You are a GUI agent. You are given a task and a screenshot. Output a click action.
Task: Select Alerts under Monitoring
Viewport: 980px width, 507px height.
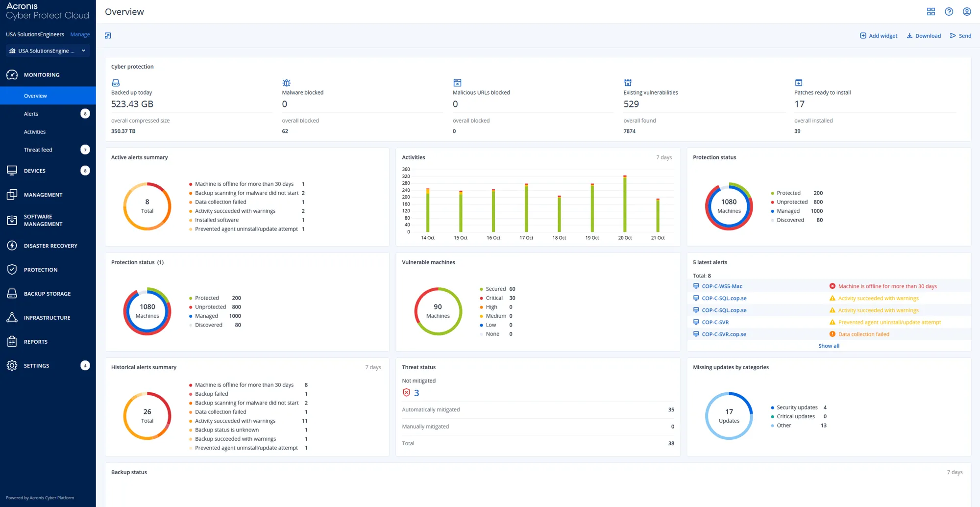(x=31, y=114)
